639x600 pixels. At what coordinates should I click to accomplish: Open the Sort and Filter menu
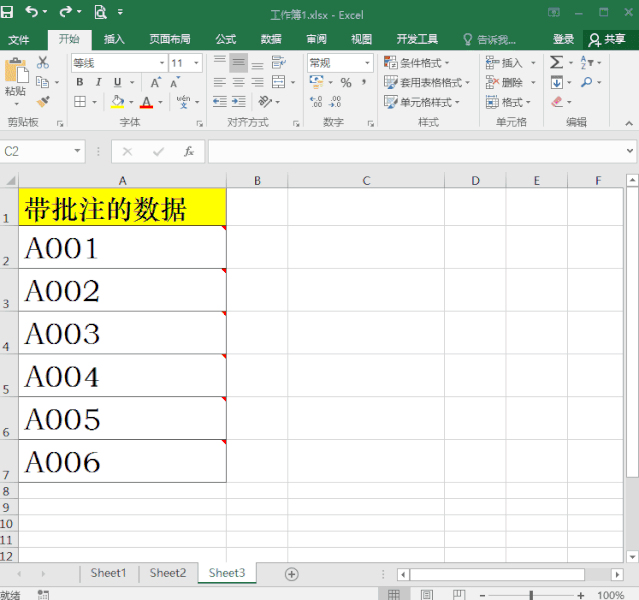[586, 62]
